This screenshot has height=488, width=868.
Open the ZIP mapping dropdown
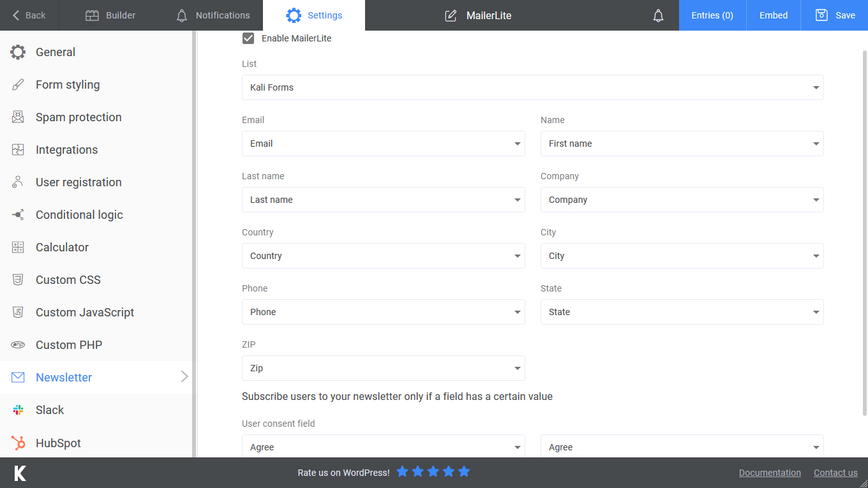click(383, 368)
